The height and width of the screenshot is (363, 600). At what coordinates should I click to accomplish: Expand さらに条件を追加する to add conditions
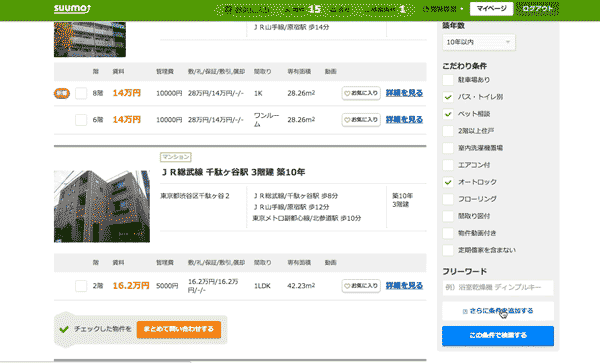coord(498,311)
